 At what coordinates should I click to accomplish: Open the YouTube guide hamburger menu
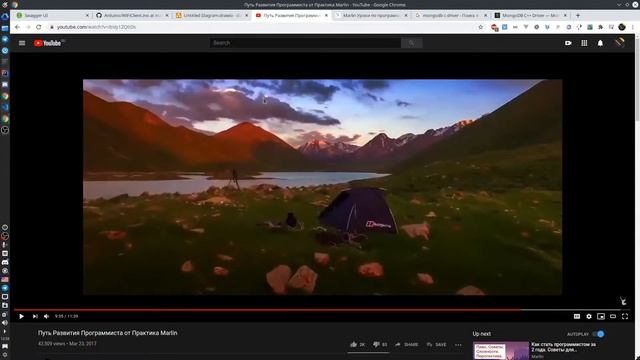(x=22, y=43)
